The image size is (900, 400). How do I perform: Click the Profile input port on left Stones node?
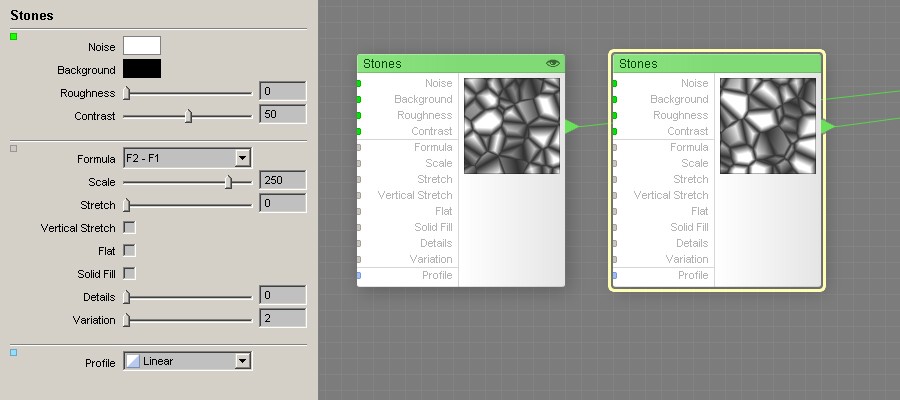click(359, 275)
